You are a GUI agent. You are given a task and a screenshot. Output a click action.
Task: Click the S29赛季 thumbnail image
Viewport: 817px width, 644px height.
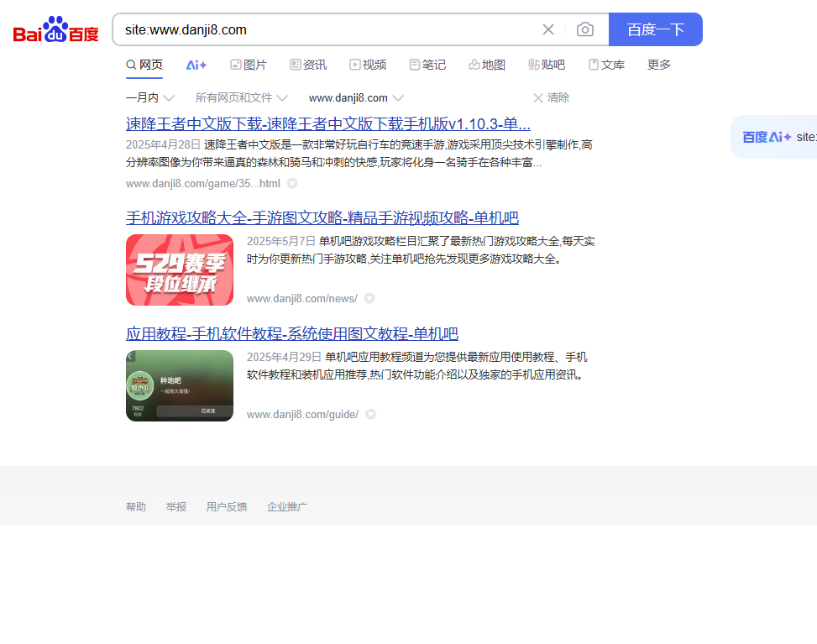(x=180, y=270)
